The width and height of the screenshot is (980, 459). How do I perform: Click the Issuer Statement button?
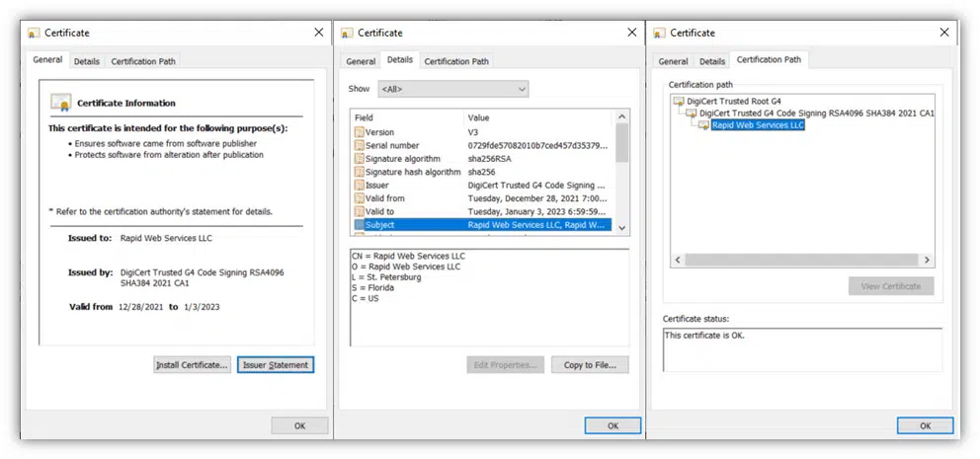pyautogui.click(x=276, y=364)
